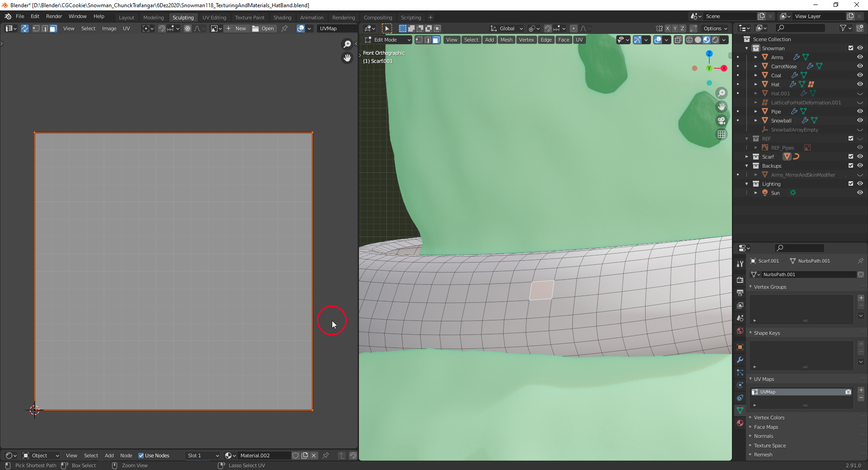The width and height of the screenshot is (868, 470).
Task: Select the Material Properties tab
Action: click(x=740, y=423)
